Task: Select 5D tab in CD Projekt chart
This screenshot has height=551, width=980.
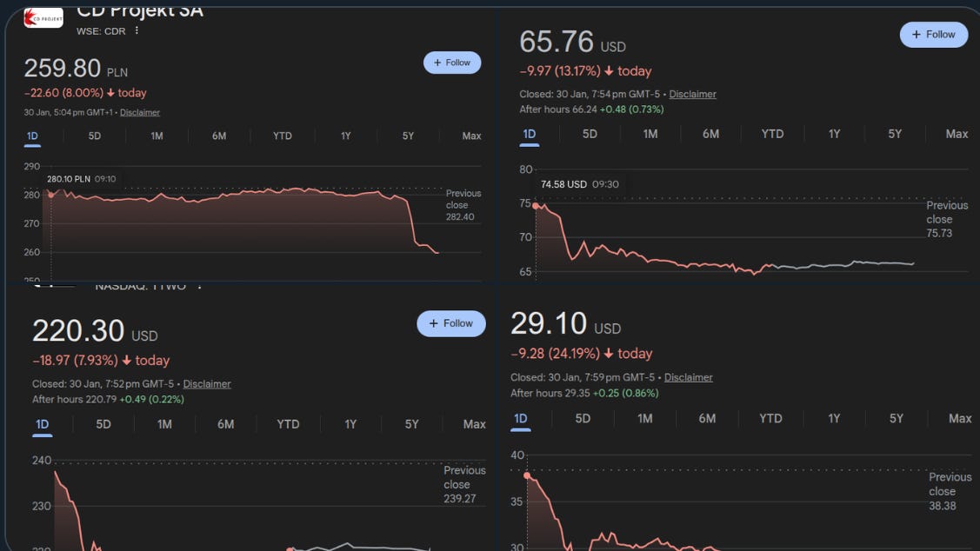Action: pos(95,136)
